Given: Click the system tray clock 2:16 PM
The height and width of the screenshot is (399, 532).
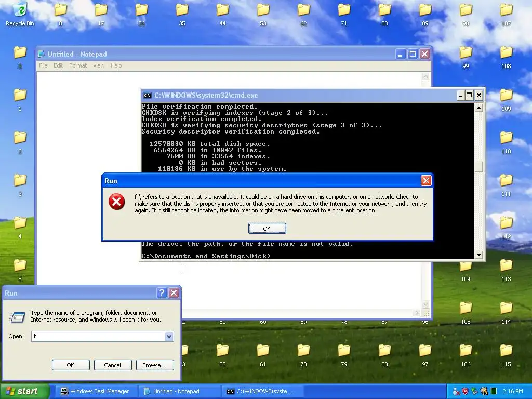Looking at the screenshot, I should pos(512,391).
